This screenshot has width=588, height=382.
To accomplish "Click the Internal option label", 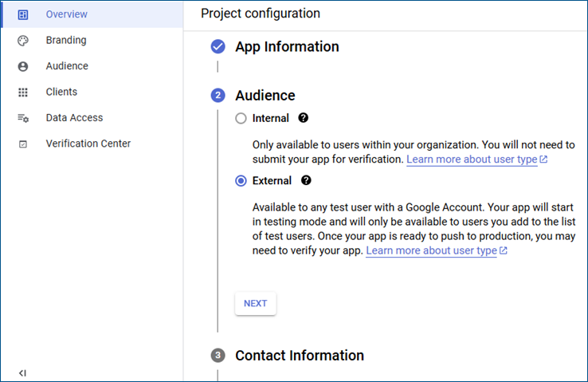I will [270, 118].
